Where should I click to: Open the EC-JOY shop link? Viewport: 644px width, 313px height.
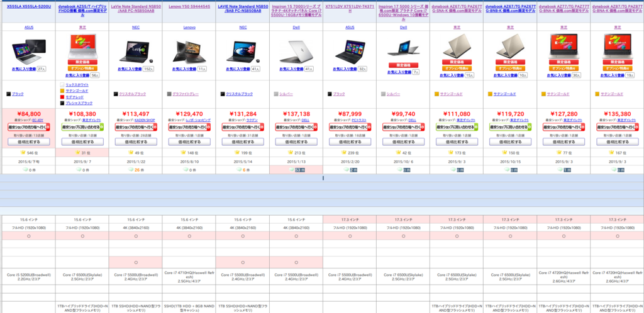37,120
